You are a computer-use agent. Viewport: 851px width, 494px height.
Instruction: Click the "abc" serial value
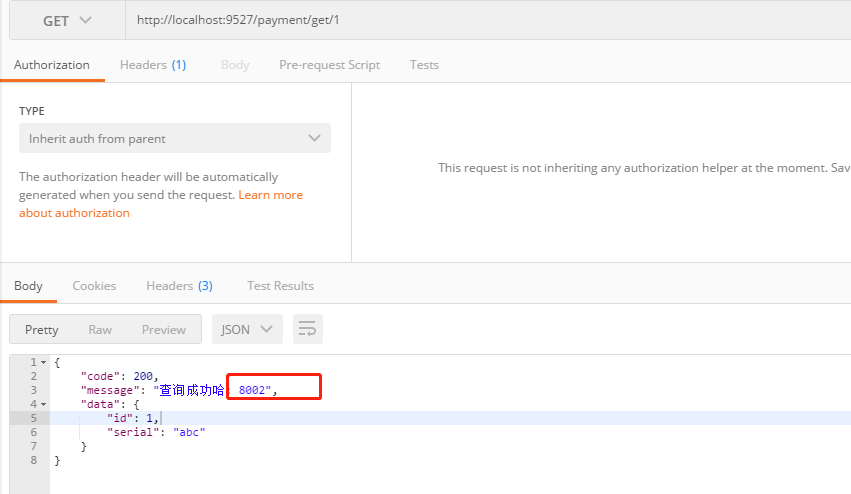(189, 432)
